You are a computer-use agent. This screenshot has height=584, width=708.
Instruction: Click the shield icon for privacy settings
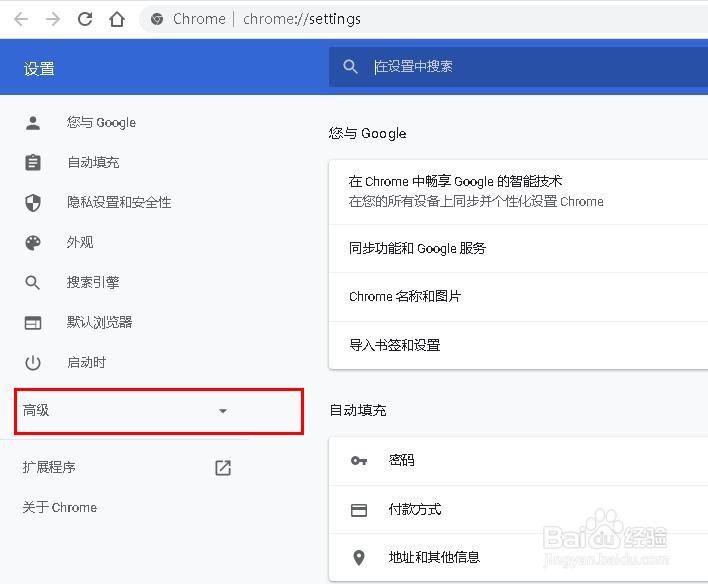tap(33, 202)
